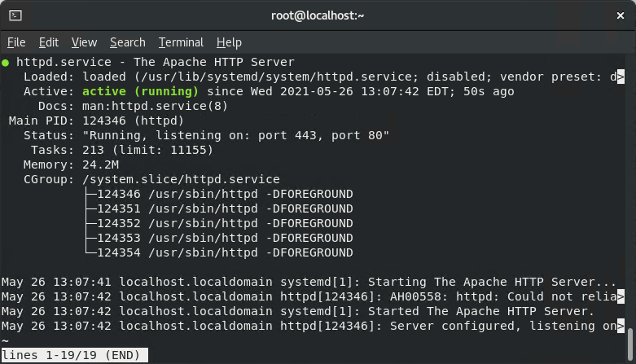Open the Terminal menu
636x364 pixels.
[x=181, y=42]
